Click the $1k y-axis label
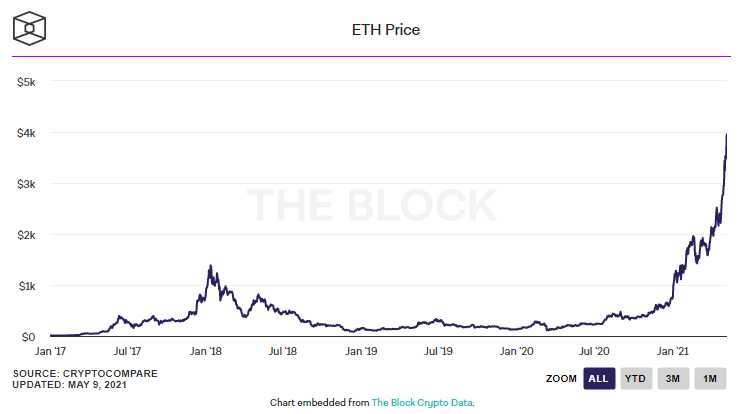Screen dimensions: 742x414 coord(25,286)
